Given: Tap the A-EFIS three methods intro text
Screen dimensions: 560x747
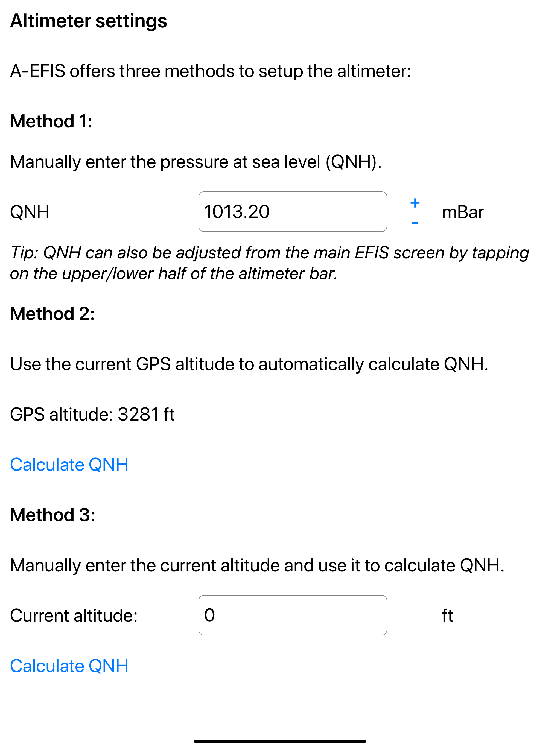Looking at the screenshot, I should pos(211,71).
